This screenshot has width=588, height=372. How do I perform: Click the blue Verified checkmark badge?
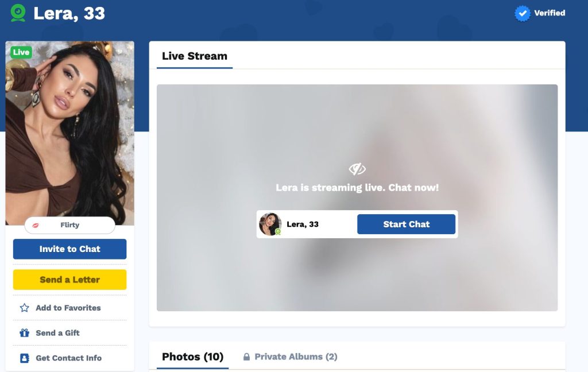(x=523, y=13)
